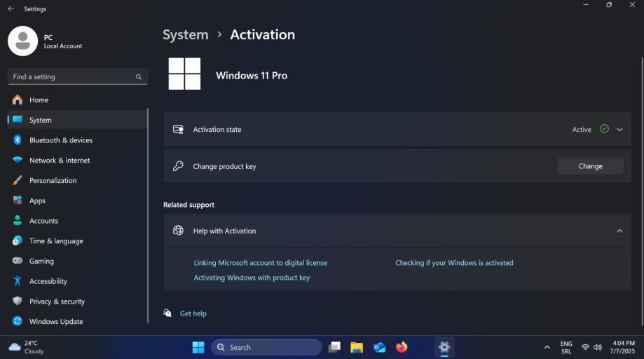Click the Change button for product key

tap(590, 166)
